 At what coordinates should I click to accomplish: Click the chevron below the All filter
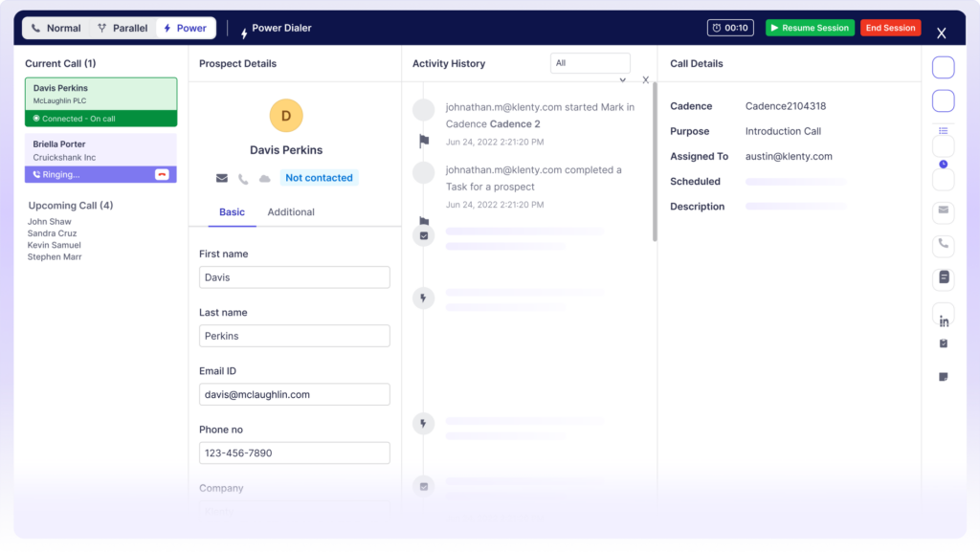pyautogui.click(x=623, y=80)
